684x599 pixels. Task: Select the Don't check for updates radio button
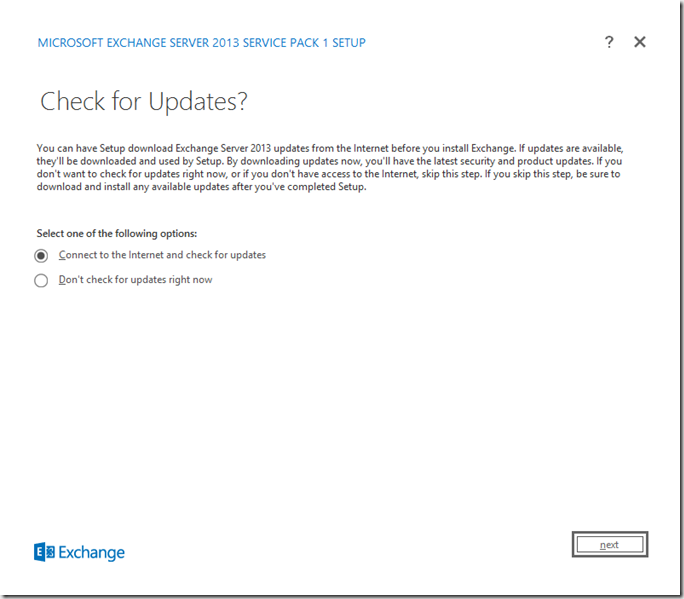point(41,281)
